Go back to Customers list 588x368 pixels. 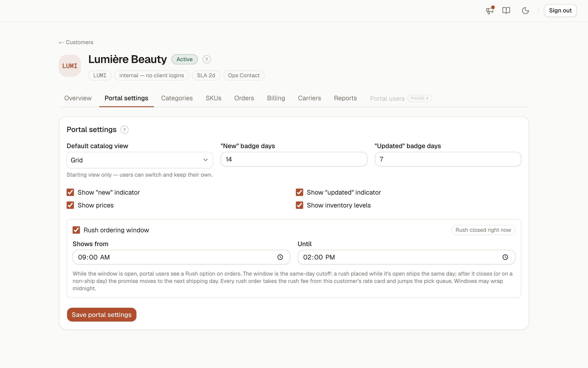(x=76, y=42)
